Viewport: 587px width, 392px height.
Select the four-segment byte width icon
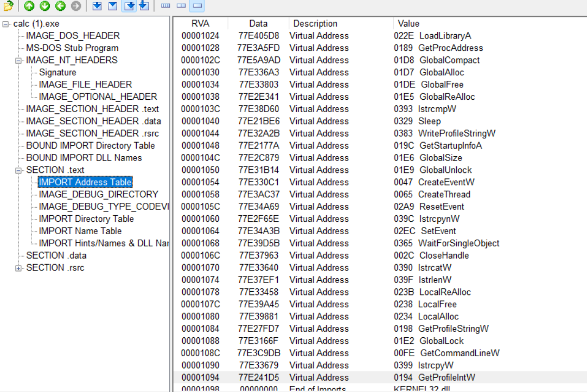tap(165, 5)
